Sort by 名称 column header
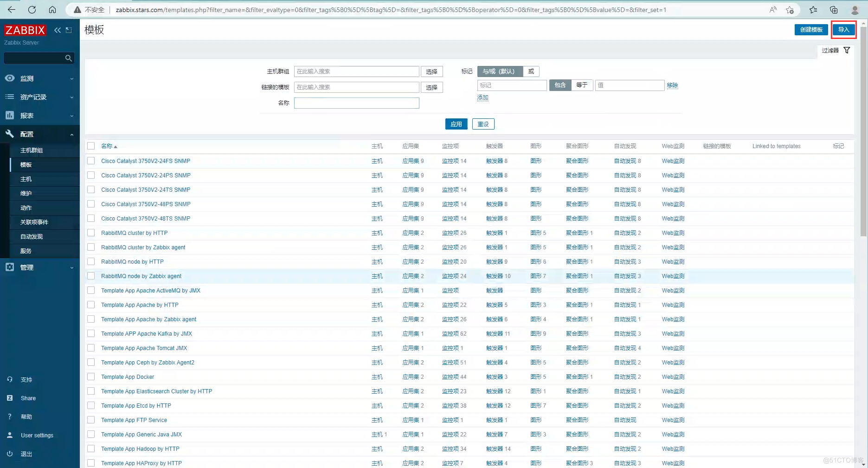Image resolution: width=868 pixels, height=468 pixels. 107,146
